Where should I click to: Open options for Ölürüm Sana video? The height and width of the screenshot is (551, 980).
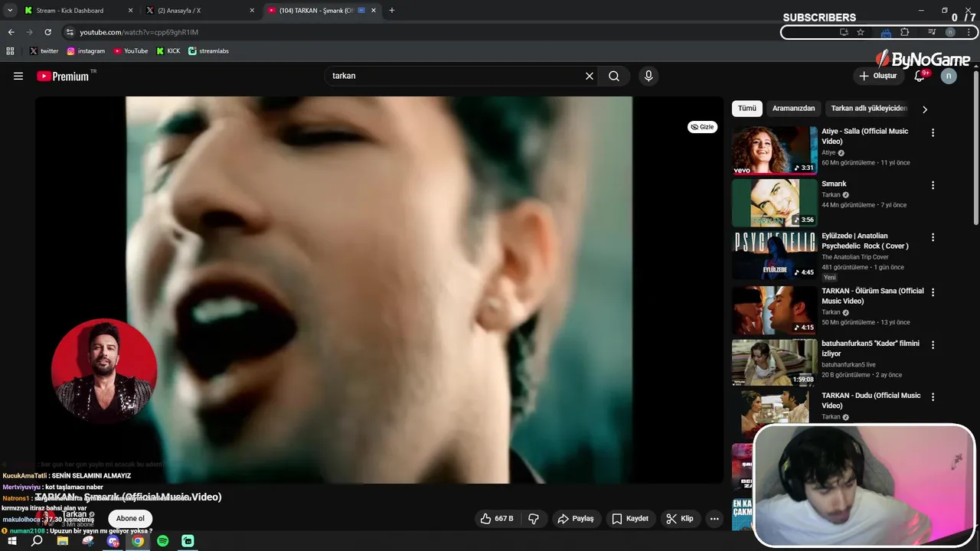[933, 292]
